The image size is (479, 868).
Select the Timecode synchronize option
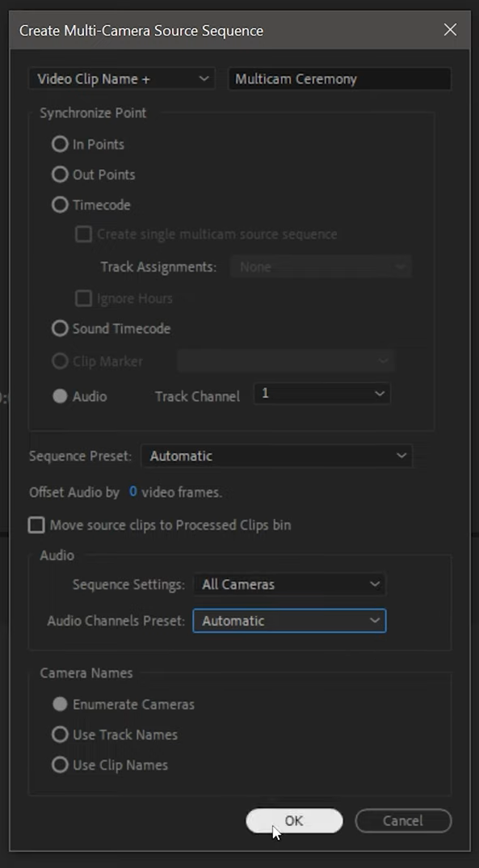coord(60,204)
